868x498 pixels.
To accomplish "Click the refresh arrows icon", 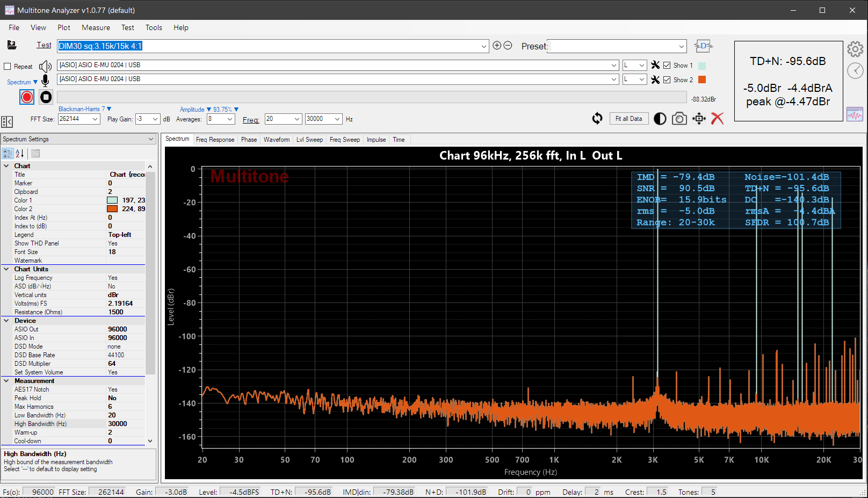I will point(597,119).
